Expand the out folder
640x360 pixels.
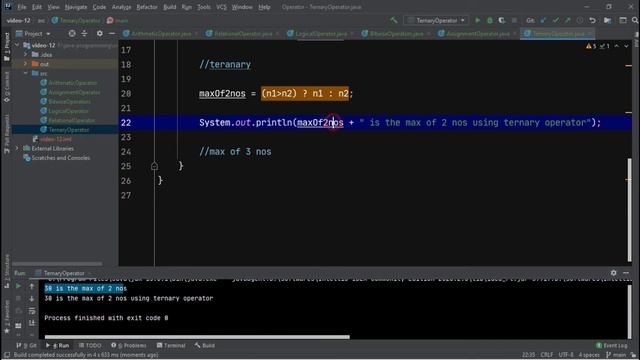(x=26, y=64)
